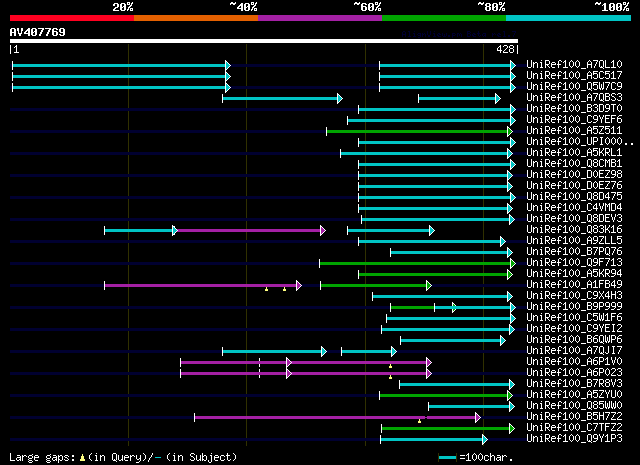
Task: Open hit UniRef100_A1FB49
Action: [574, 285]
